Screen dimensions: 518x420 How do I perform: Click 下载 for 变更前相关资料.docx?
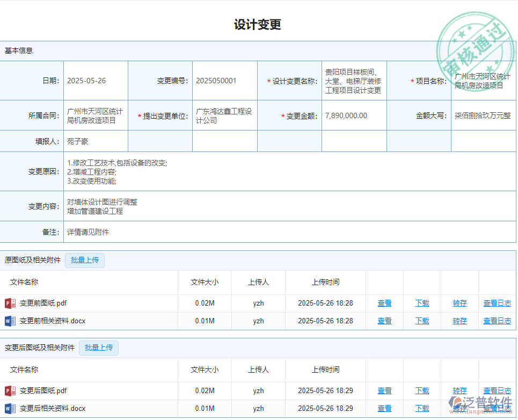[422, 321]
